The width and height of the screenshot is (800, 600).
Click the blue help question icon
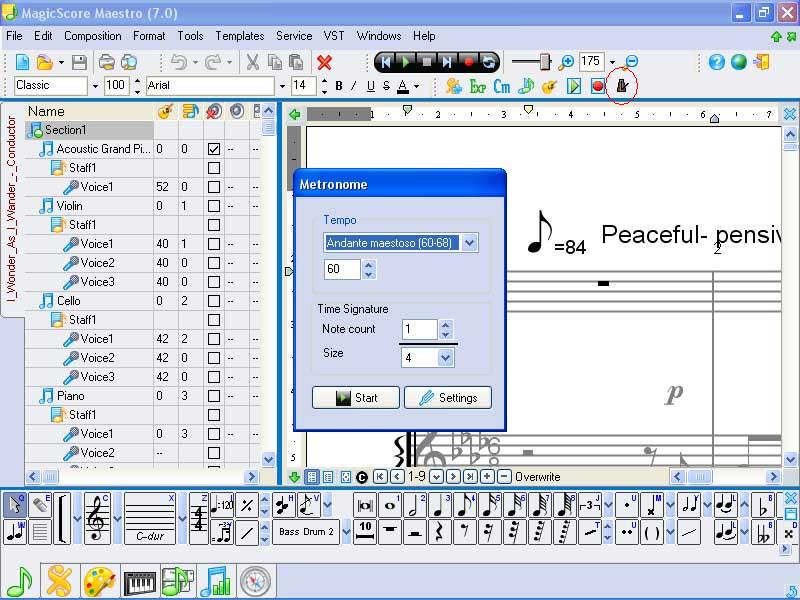[716, 62]
